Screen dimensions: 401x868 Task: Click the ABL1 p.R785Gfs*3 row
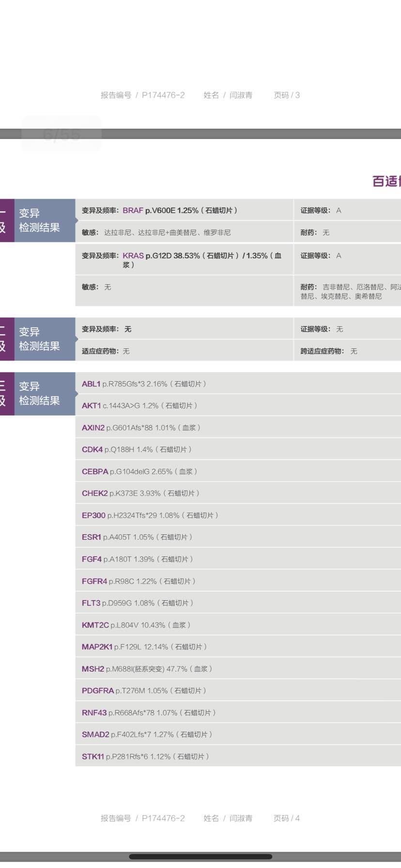(x=144, y=384)
